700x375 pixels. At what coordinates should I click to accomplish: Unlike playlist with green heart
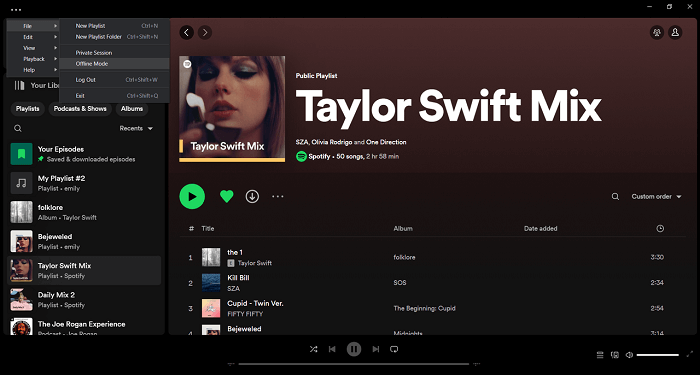click(x=227, y=196)
